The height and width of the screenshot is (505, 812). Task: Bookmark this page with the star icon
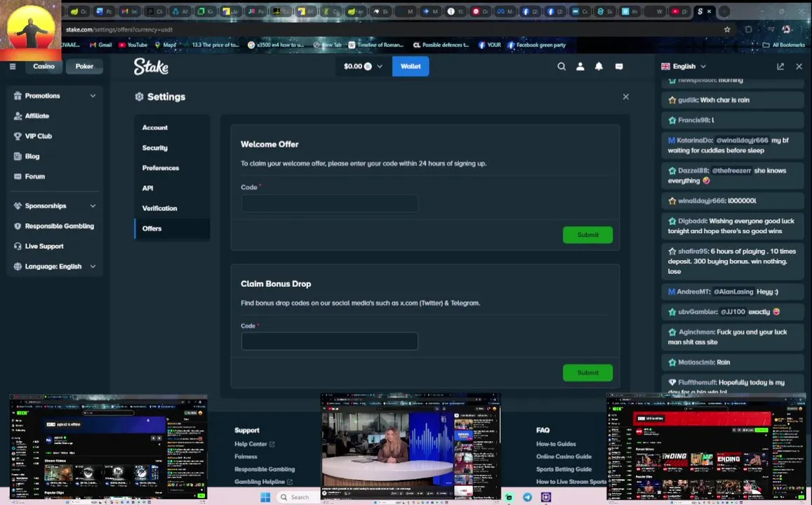tap(727, 29)
